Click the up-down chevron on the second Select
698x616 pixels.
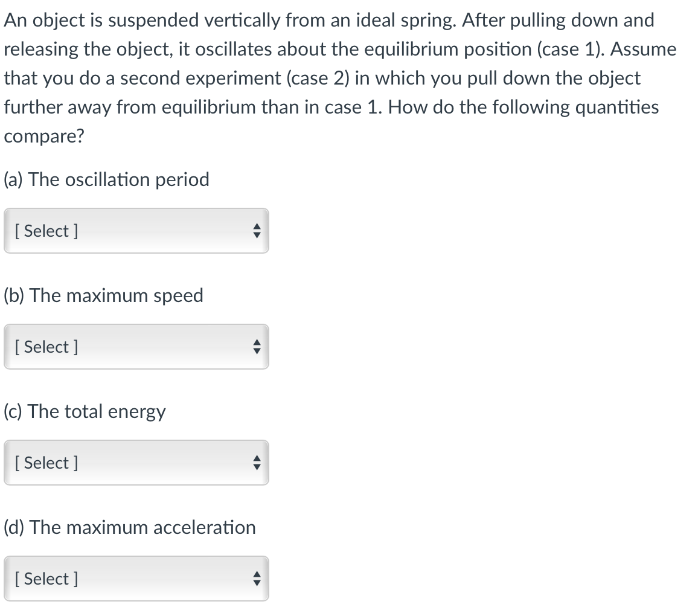click(x=257, y=347)
